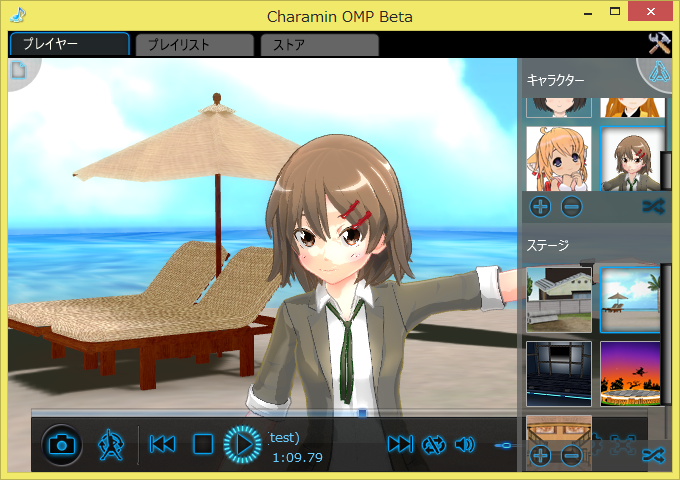Select the brown-haired character with red hairclips

(x=632, y=159)
